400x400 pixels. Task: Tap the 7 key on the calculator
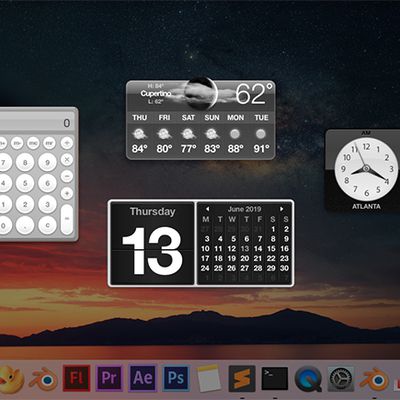pos(4,163)
